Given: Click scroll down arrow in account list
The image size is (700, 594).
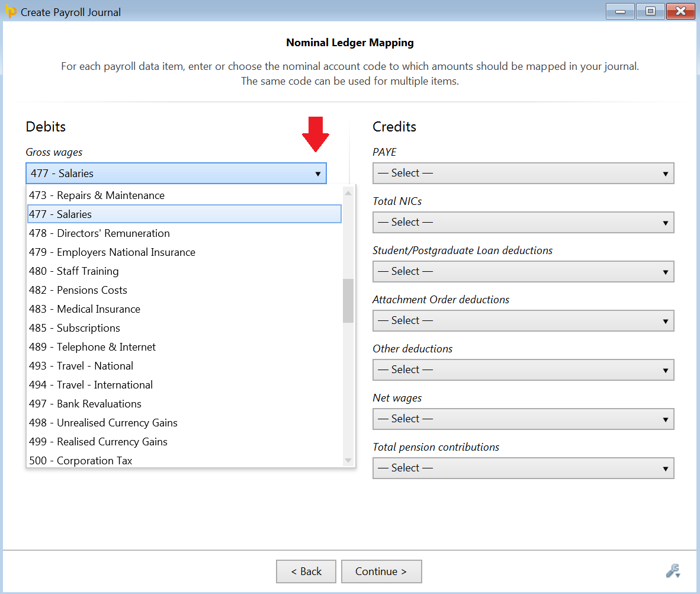Looking at the screenshot, I should [x=348, y=460].
